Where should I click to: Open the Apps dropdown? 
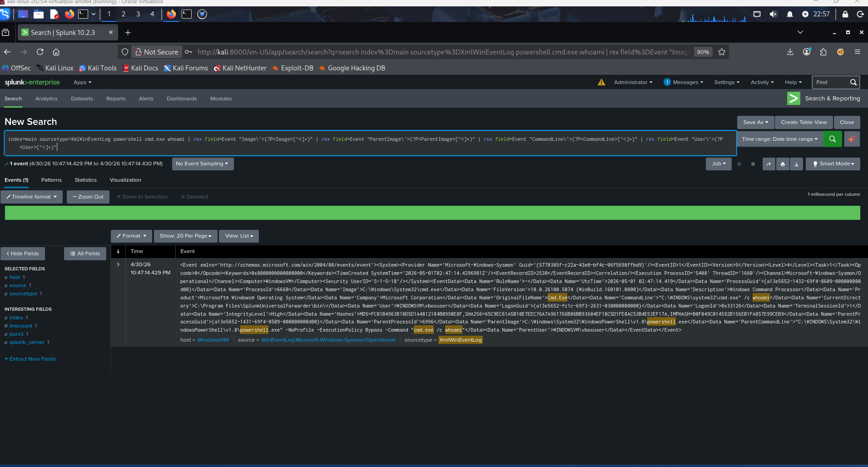pos(82,82)
